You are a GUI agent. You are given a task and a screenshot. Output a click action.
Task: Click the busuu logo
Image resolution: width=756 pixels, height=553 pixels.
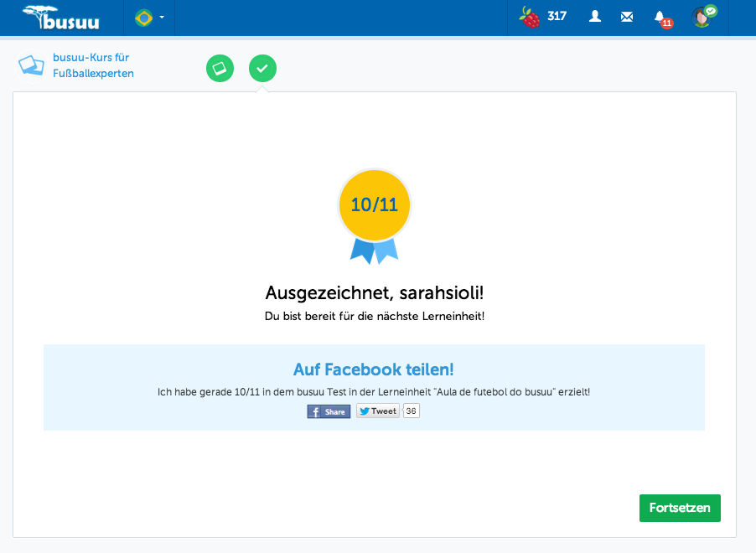[x=61, y=18]
